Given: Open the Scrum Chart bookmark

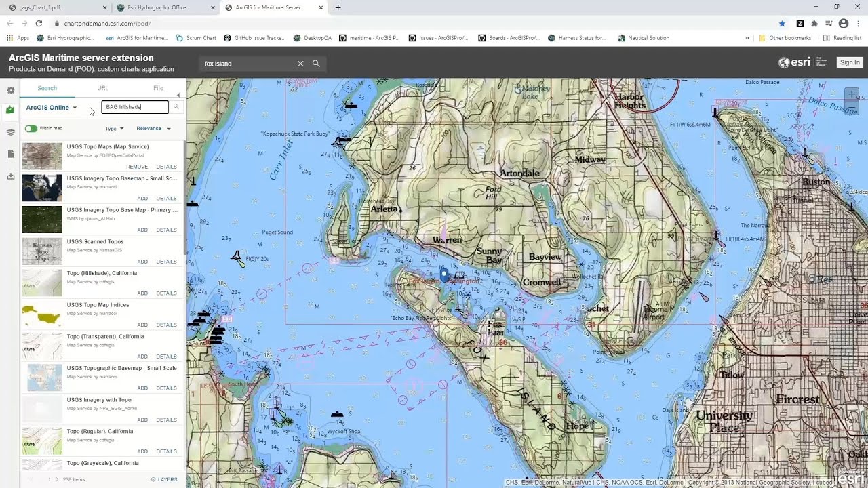Looking at the screenshot, I should point(196,38).
